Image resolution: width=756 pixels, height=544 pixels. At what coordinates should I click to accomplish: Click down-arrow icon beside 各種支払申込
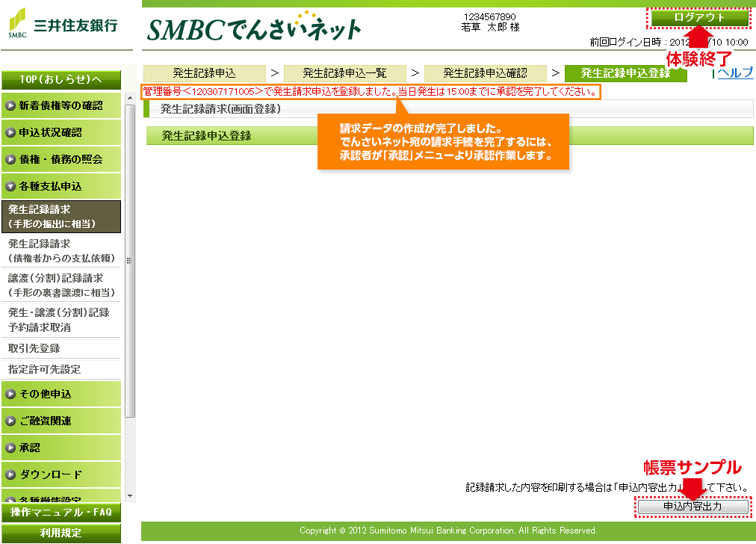click(x=10, y=187)
